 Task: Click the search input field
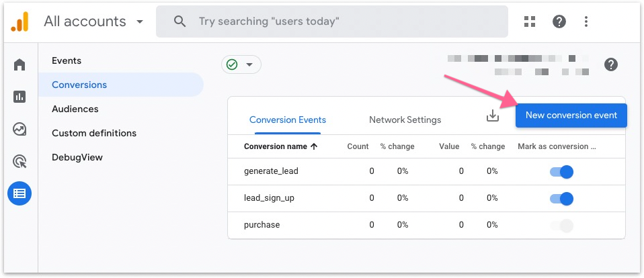(x=336, y=21)
